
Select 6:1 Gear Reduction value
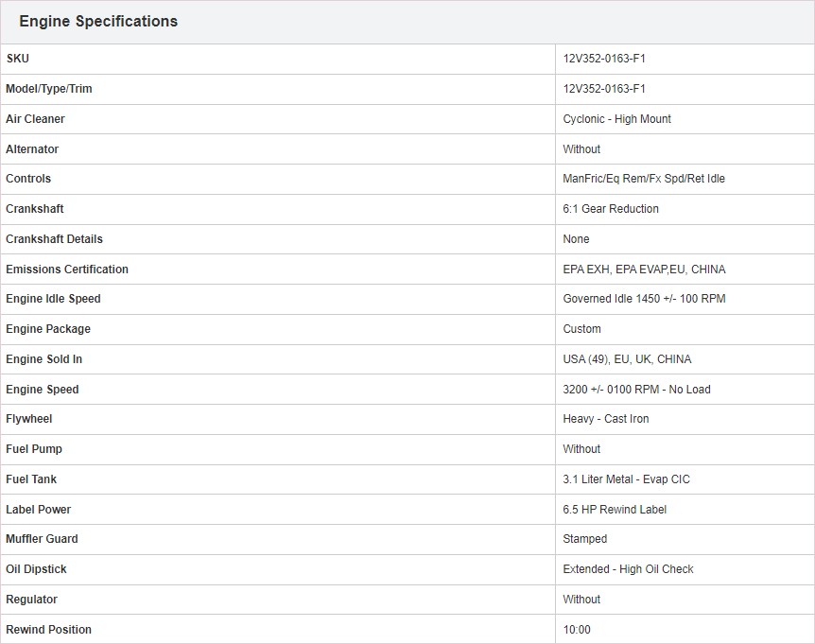pos(611,209)
